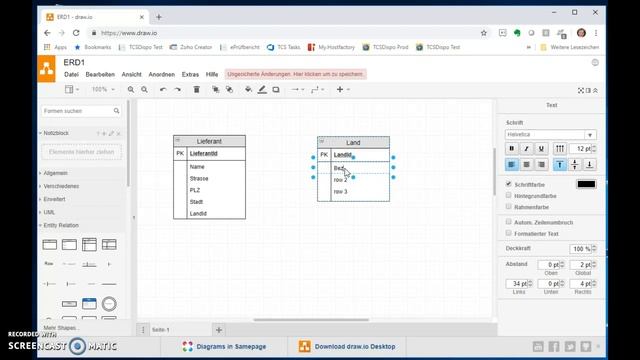Open the 100% zoom dropdown

(103, 89)
